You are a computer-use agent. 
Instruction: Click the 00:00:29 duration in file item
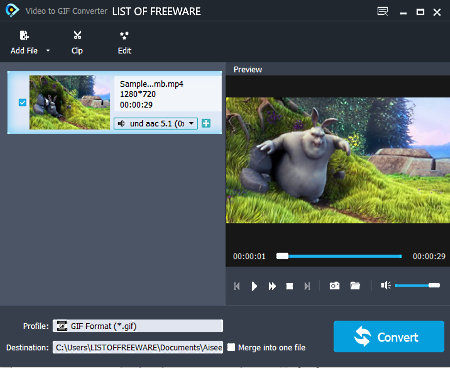point(136,105)
